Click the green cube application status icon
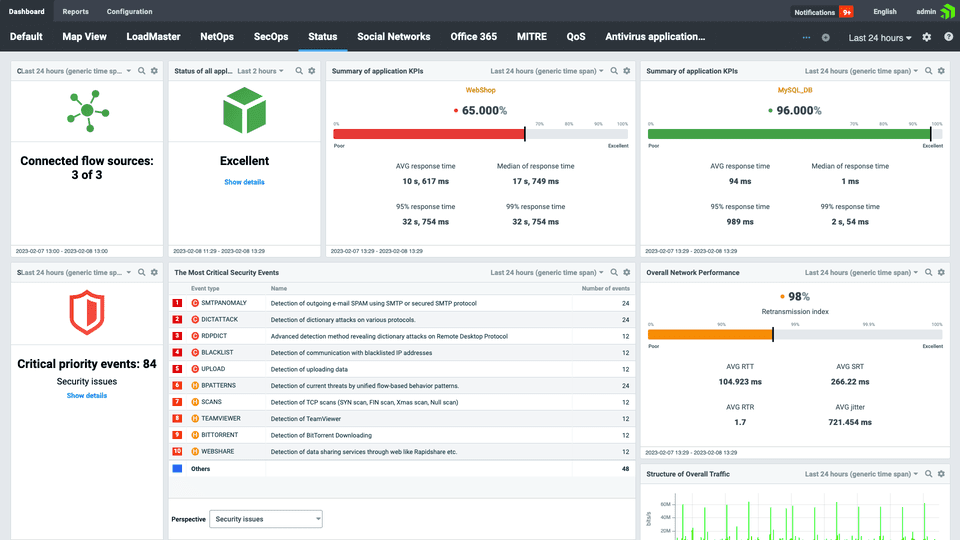Viewport: 960px width, 540px height. 244,109
